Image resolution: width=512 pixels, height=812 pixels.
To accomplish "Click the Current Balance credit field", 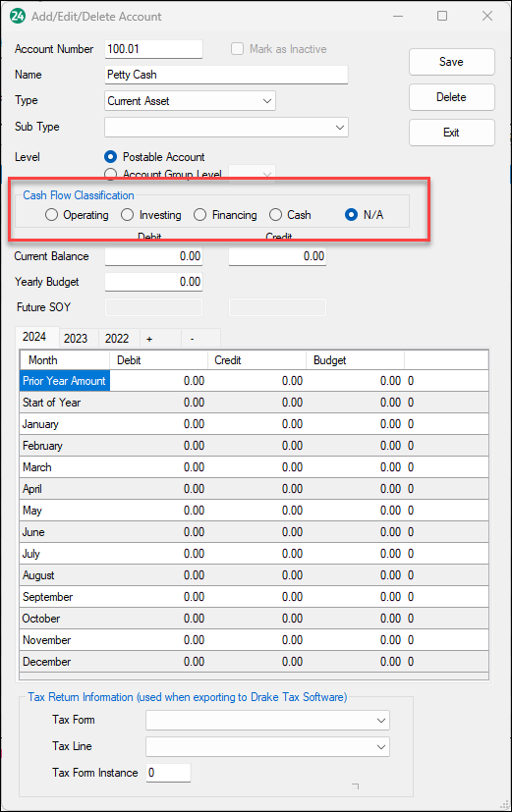I will pos(277,256).
